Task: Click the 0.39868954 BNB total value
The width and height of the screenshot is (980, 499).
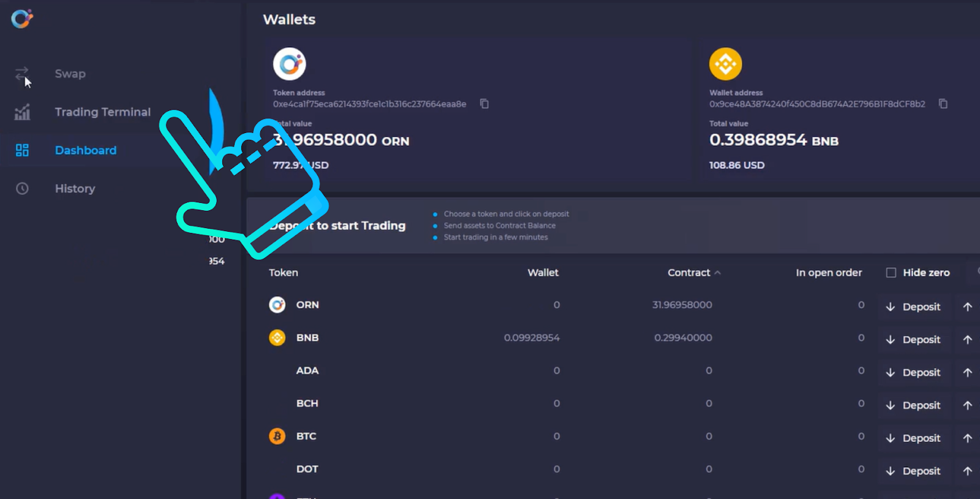Action: coord(774,140)
